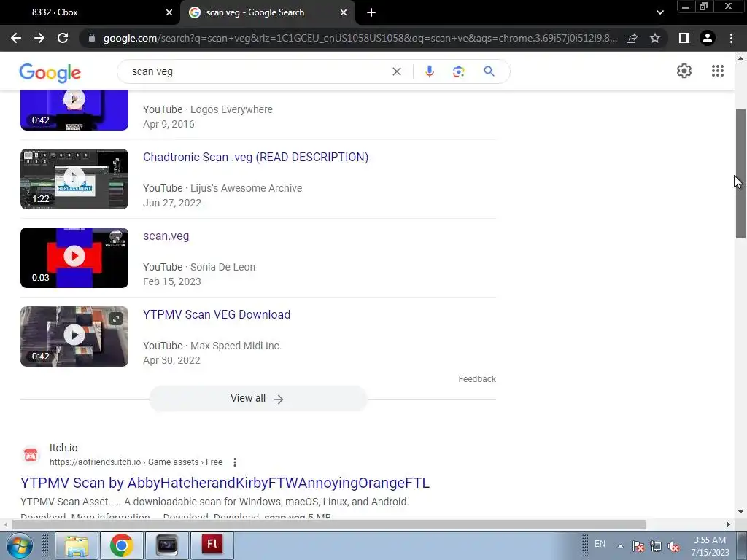Screen dimensions: 747x560
Task: Play the Sonia De Leon scan.veg thumbnail
Action: 74,257
